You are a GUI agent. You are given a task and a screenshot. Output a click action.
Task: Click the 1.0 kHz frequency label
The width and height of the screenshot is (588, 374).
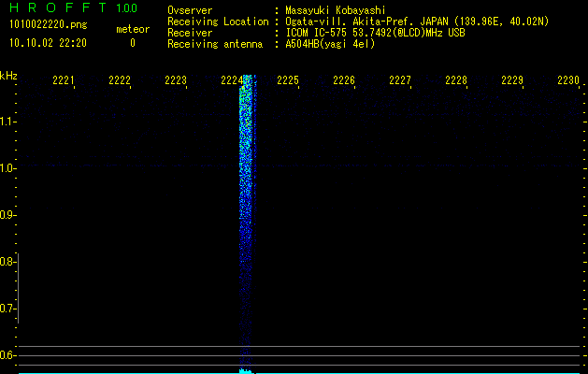[7, 168]
